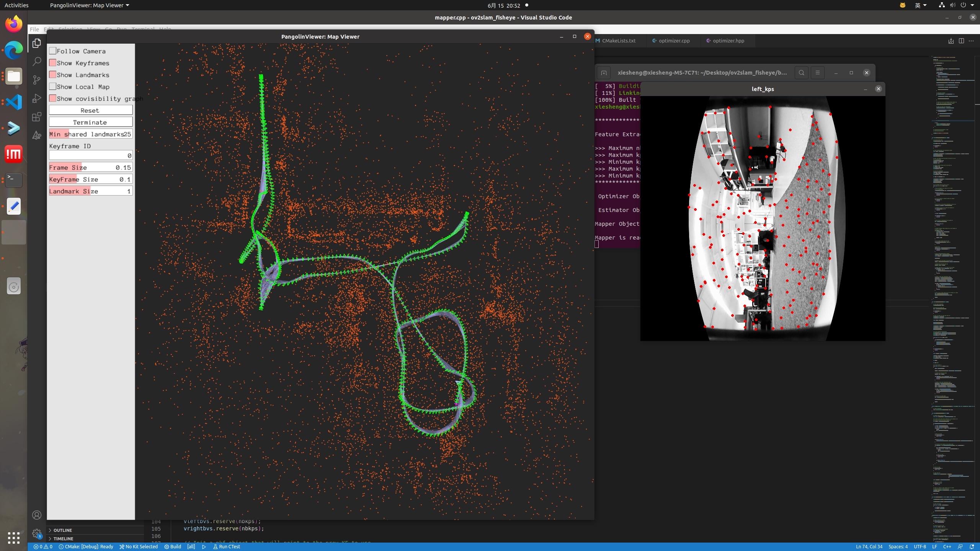Switch to optimizer.cpp tab

pos(674,41)
